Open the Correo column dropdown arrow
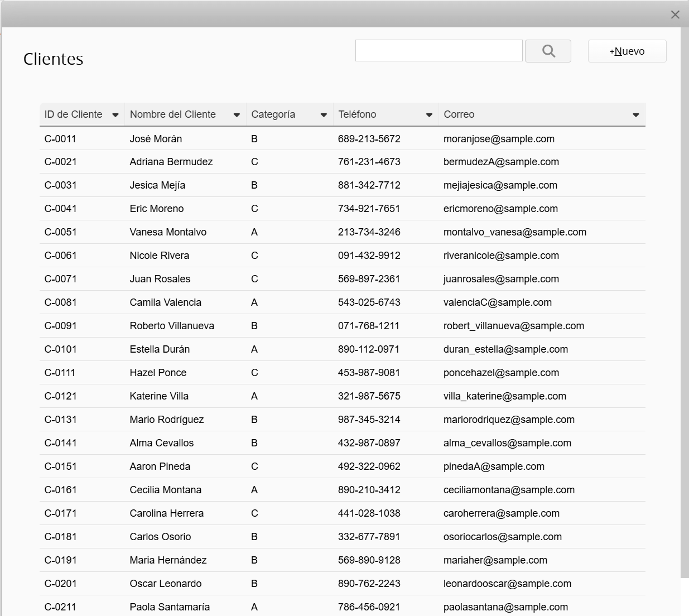 (635, 115)
